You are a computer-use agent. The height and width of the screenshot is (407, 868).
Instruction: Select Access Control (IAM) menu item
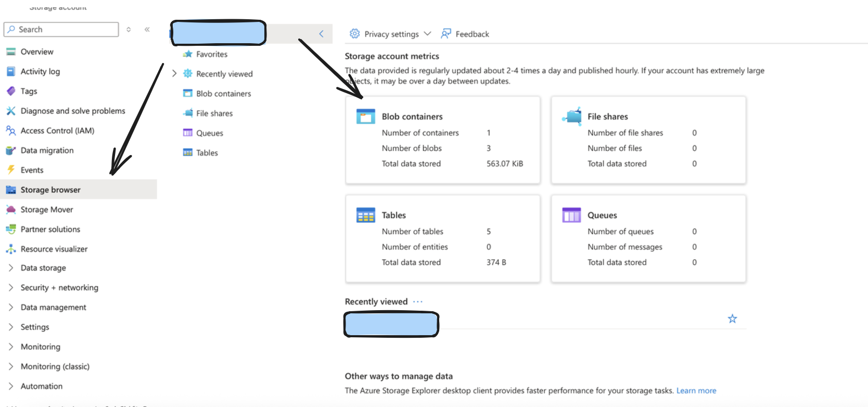coord(57,131)
